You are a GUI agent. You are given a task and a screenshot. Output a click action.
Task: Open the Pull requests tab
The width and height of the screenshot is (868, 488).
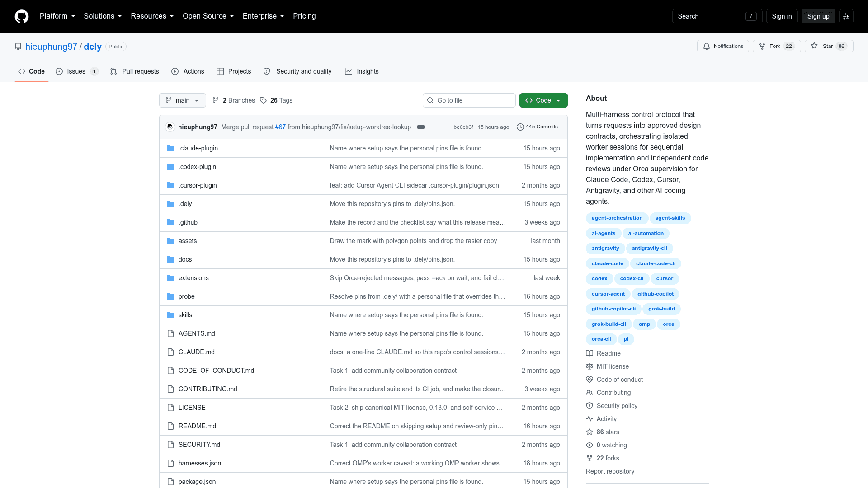click(x=134, y=71)
